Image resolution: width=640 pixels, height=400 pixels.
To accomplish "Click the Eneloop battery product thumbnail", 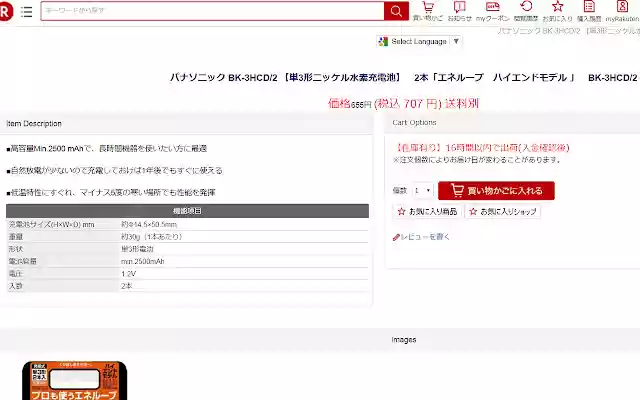I will tap(75, 380).
